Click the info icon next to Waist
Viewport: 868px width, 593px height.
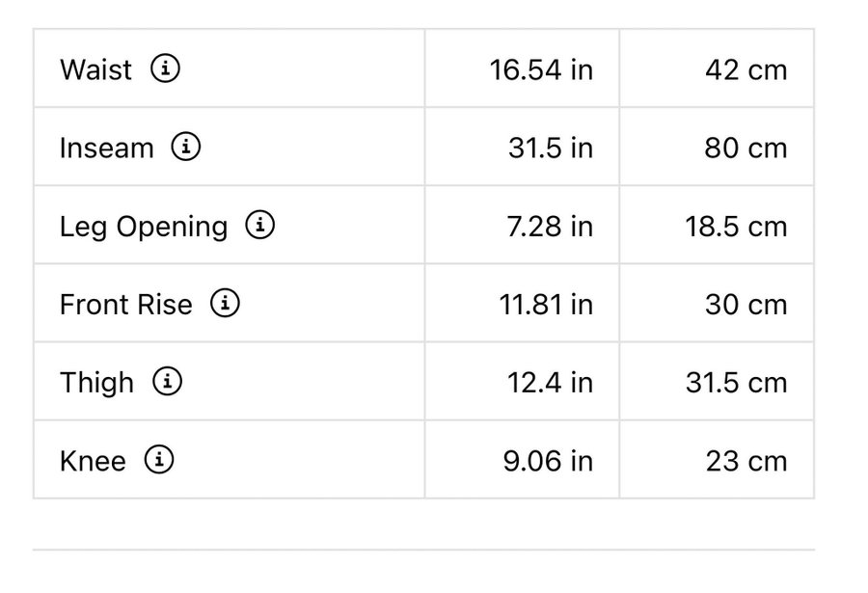click(166, 68)
